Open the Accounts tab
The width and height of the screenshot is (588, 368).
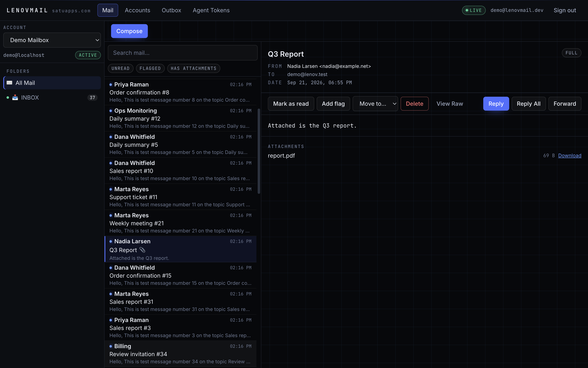click(138, 10)
